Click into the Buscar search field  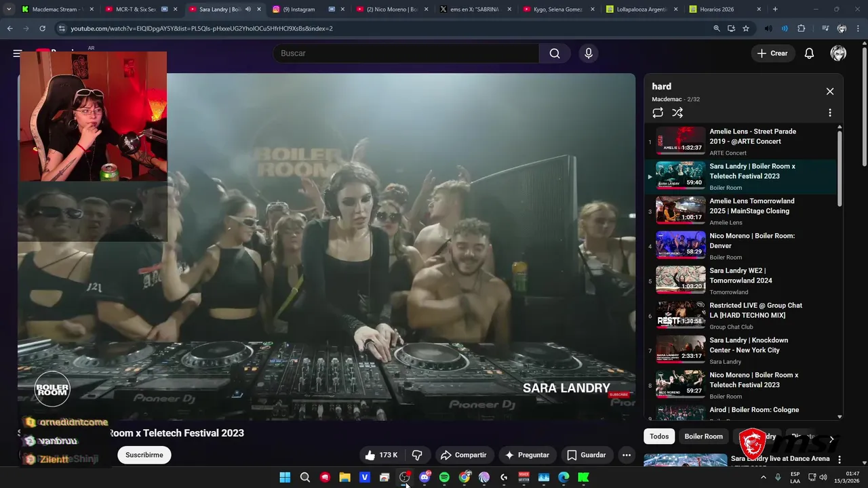point(406,54)
